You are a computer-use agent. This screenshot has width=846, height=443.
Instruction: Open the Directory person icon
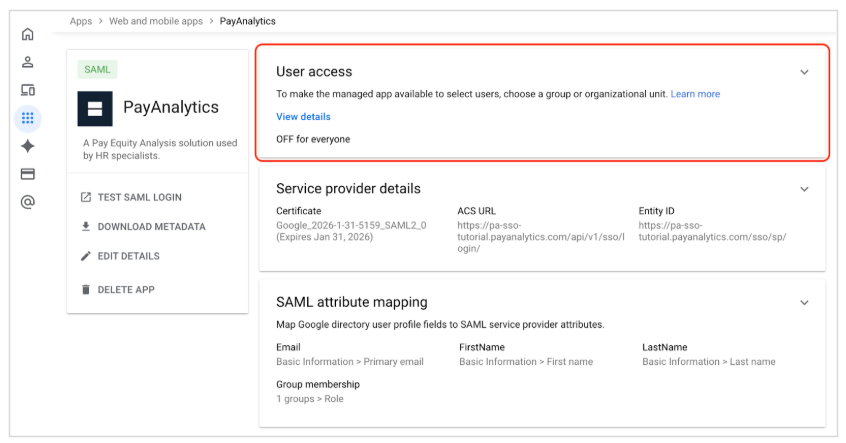click(28, 62)
